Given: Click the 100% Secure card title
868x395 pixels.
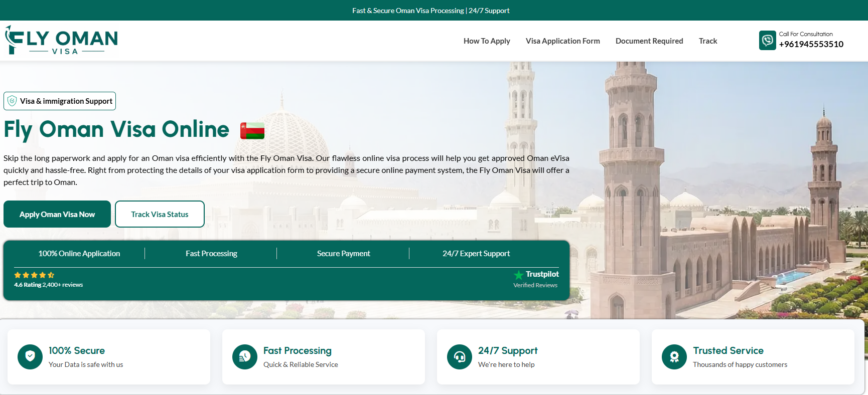Looking at the screenshot, I should point(77,350).
